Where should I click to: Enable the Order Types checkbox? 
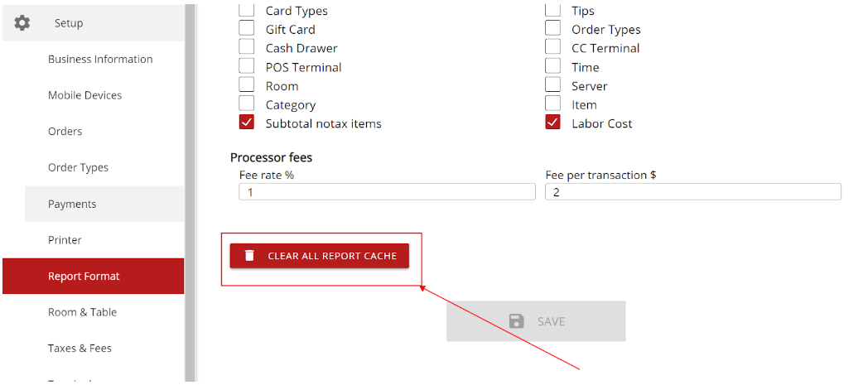pos(552,28)
